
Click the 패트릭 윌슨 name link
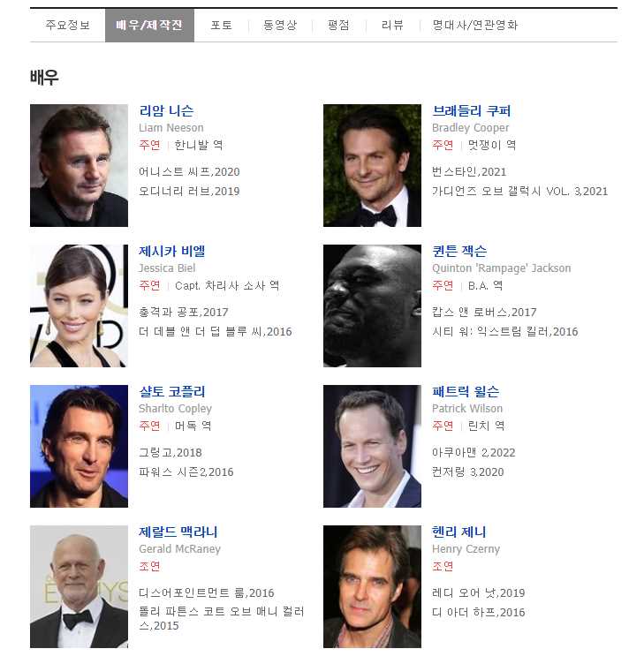[466, 391]
